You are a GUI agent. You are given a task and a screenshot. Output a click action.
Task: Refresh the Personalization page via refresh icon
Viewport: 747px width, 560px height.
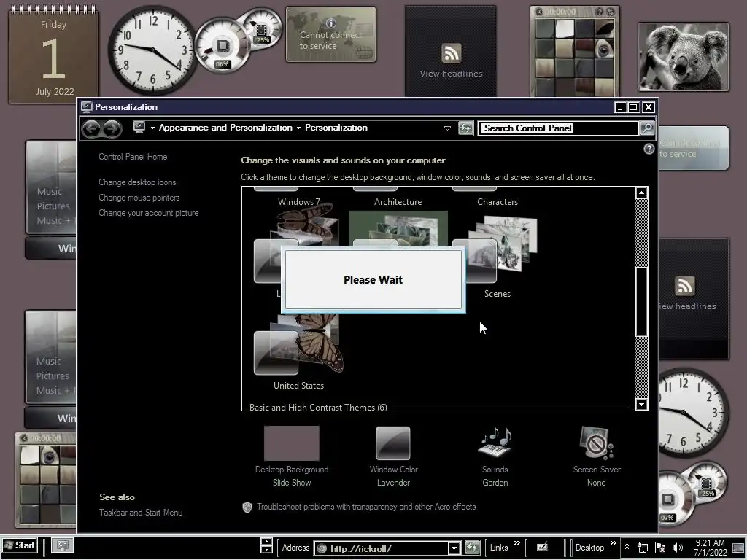point(465,128)
